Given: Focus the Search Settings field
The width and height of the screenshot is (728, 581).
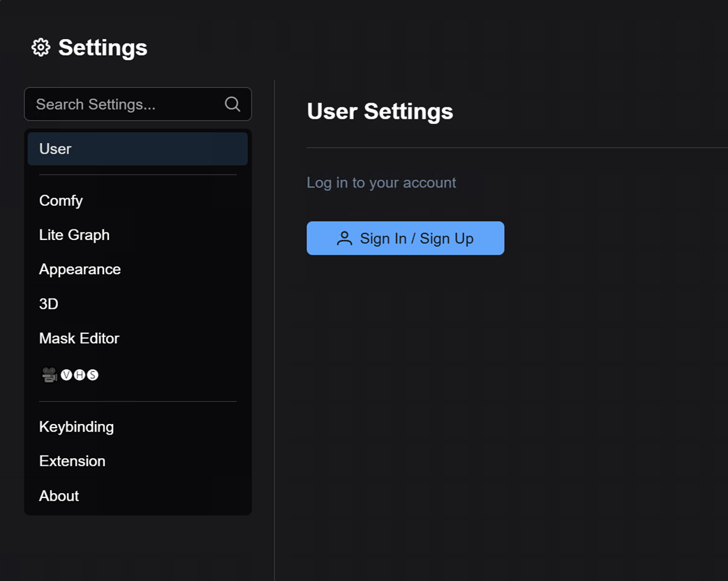Looking at the screenshot, I should coord(138,104).
